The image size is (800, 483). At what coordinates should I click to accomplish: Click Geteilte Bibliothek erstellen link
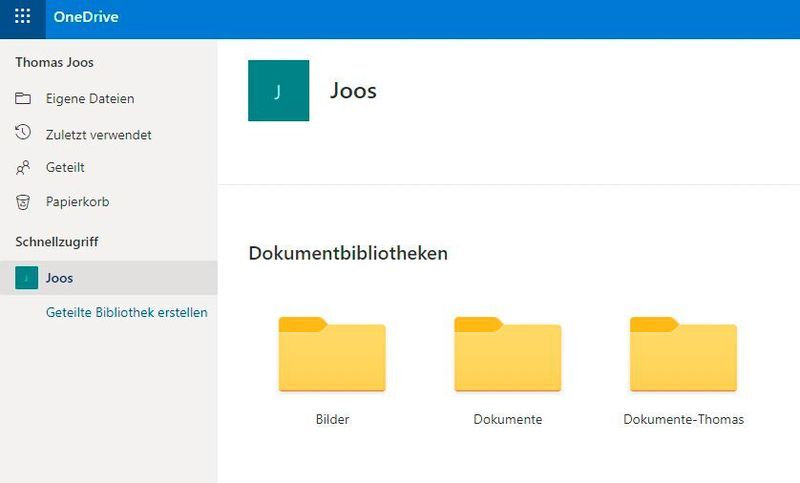pyautogui.click(x=127, y=312)
